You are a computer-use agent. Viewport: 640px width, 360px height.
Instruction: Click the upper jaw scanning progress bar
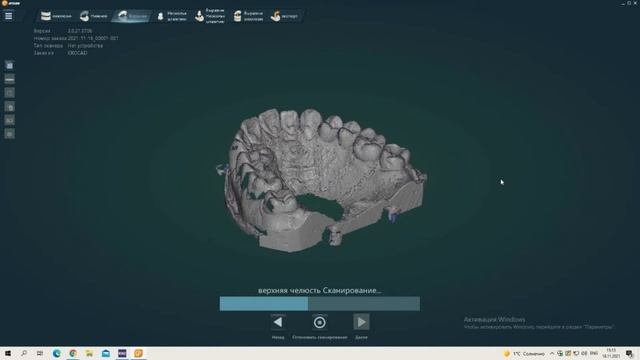pos(320,304)
